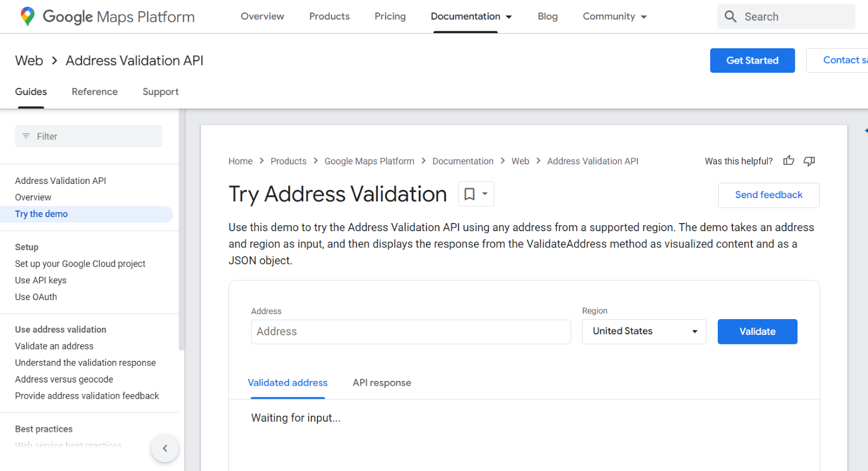868x471 pixels.
Task: Open Validate an address sidebar item
Action: (54, 346)
